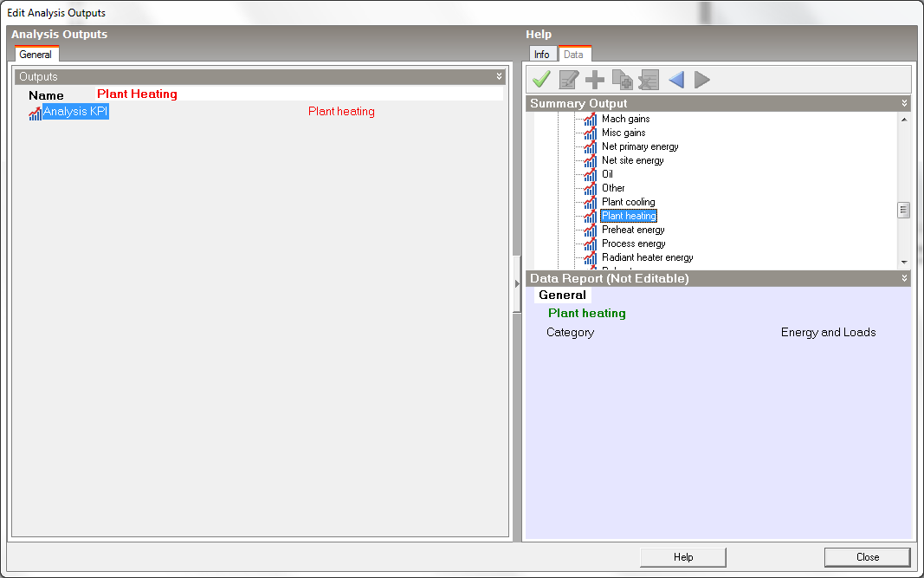The image size is (924, 578).
Task: Click the Plant heating dropdown value field
Action: (341, 112)
